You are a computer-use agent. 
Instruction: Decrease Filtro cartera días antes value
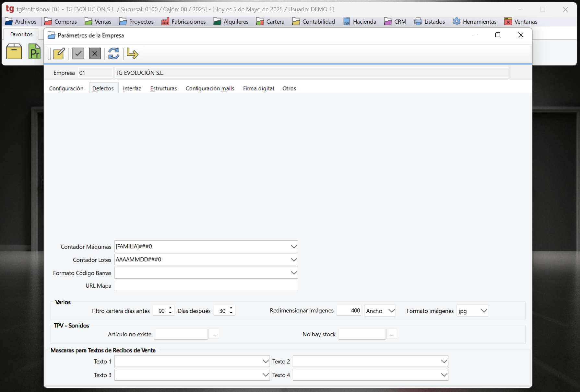pos(170,313)
